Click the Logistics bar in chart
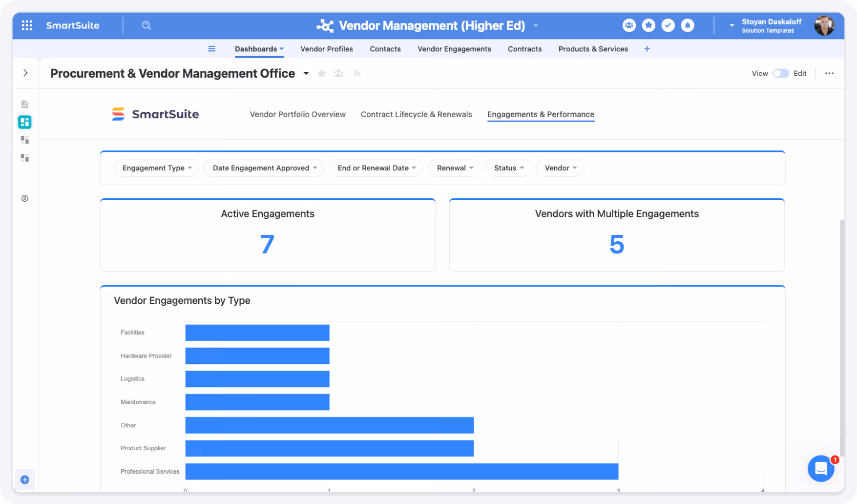This screenshot has width=857, height=504. [257, 379]
